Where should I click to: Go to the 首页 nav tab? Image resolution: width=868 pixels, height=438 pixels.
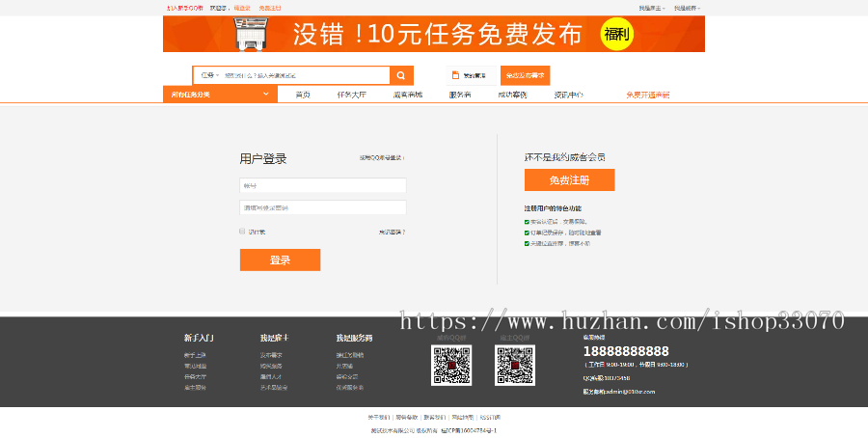[x=303, y=95]
